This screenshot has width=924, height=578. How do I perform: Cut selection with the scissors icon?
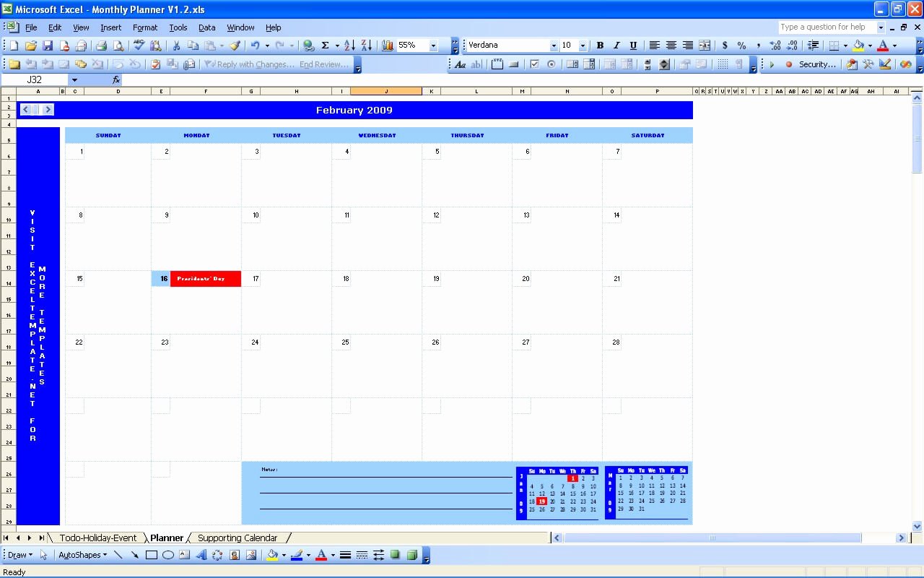click(176, 46)
